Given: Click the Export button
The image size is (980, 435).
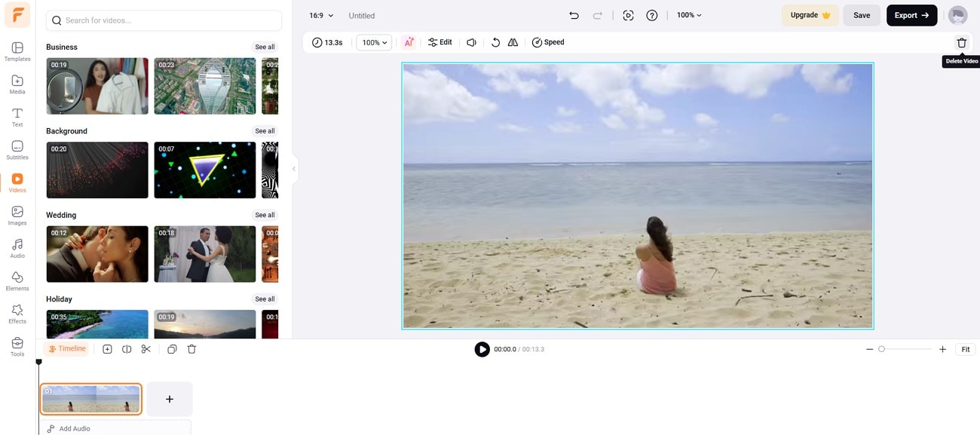Looking at the screenshot, I should point(911,15).
